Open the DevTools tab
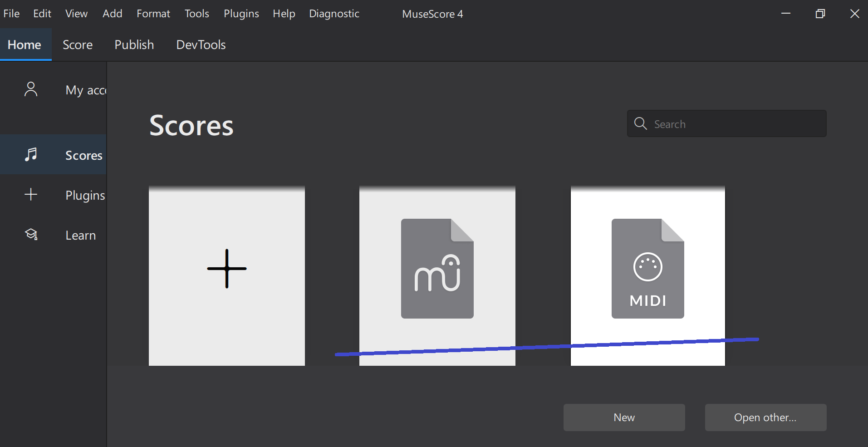The height and width of the screenshot is (447, 868). coord(201,44)
